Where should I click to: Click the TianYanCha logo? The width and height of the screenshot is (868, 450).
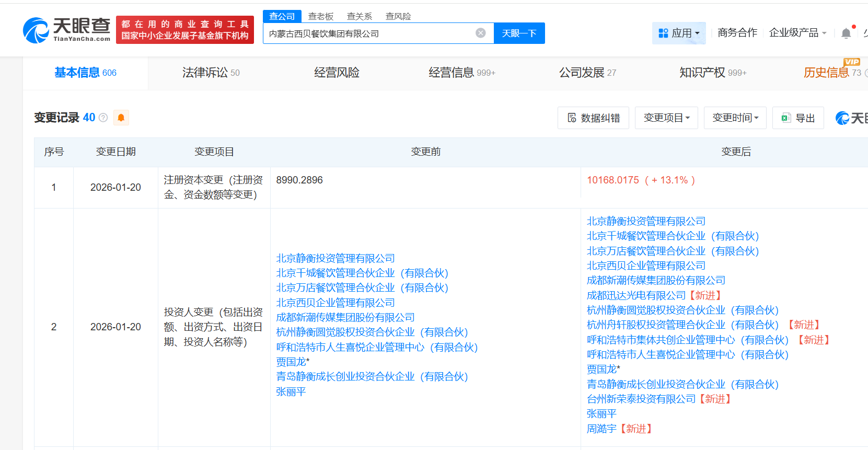pyautogui.click(x=66, y=30)
